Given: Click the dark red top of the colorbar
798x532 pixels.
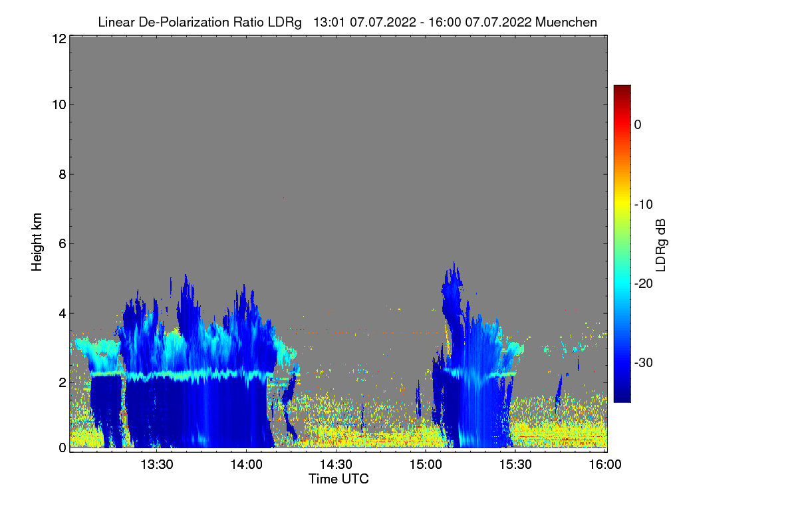Looking at the screenshot, I should pos(622,90).
